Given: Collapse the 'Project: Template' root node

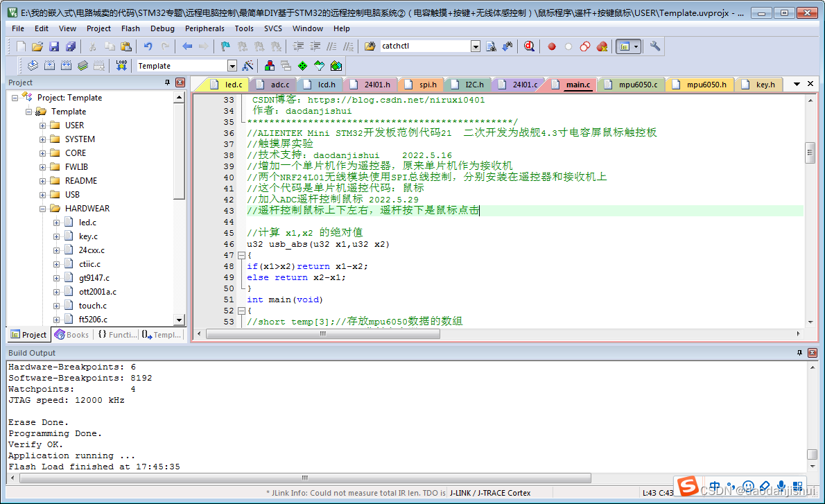Looking at the screenshot, I should pos(15,98).
